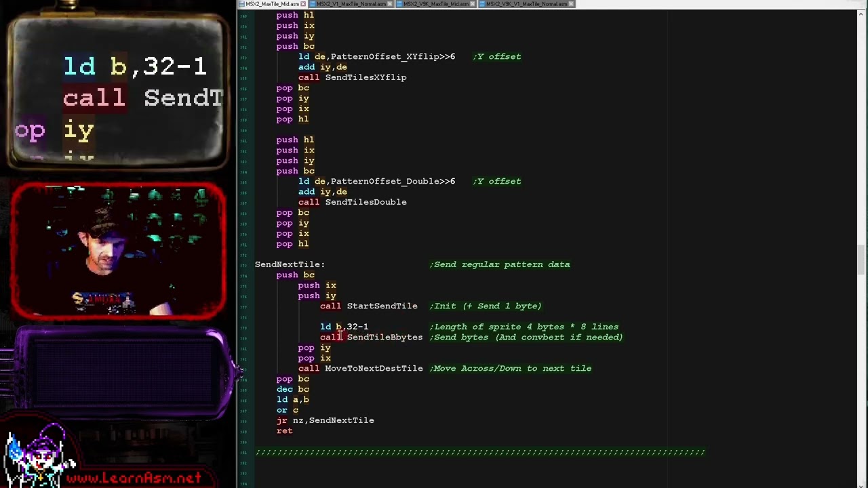
Task: Open the MSX2_V1_MaxTile_Normal.asm tab
Action: tap(351, 4)
